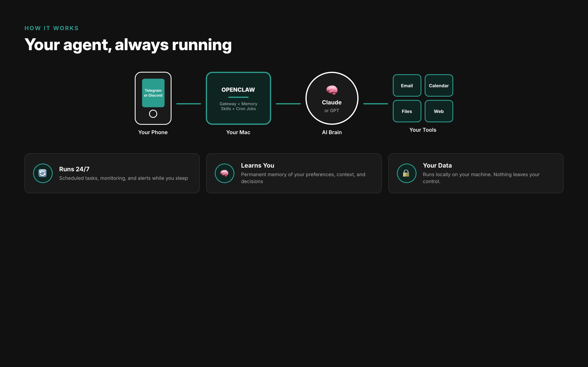The width and height of the screenshot is (588, 367).
Task: Click the HOW IT WORKS section label
Action: 51,28
